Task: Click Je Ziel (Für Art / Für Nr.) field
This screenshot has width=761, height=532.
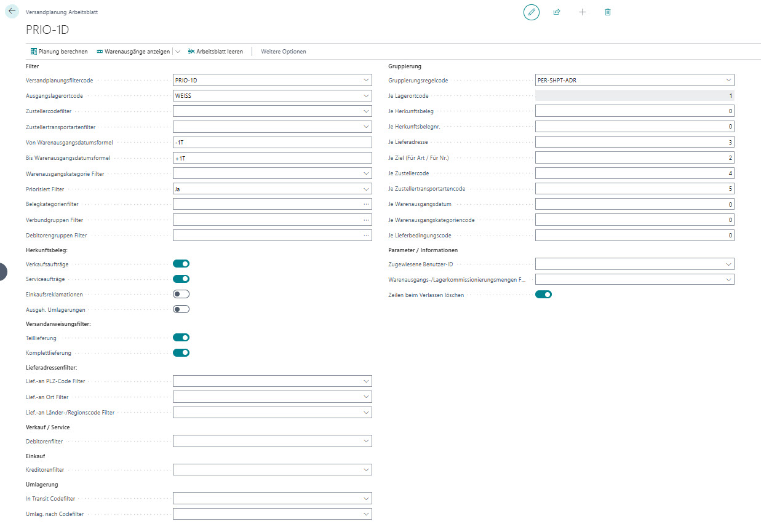Action: tap(635, 157)
